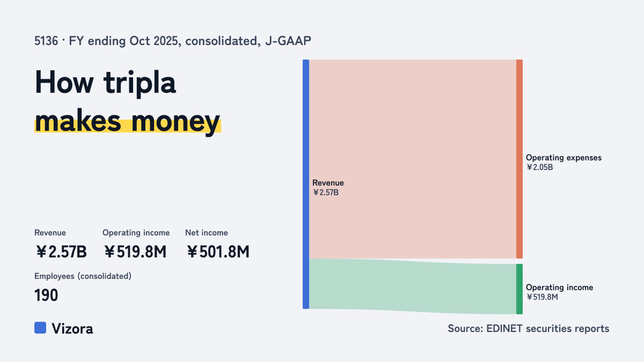Click the Operating expenses ¥2.05B label

pos(563,162)
